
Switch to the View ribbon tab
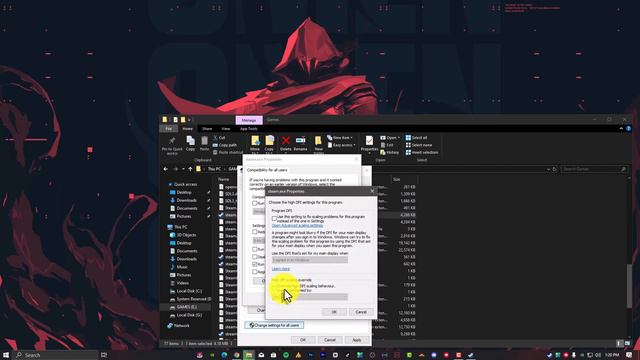click(225, 129)
